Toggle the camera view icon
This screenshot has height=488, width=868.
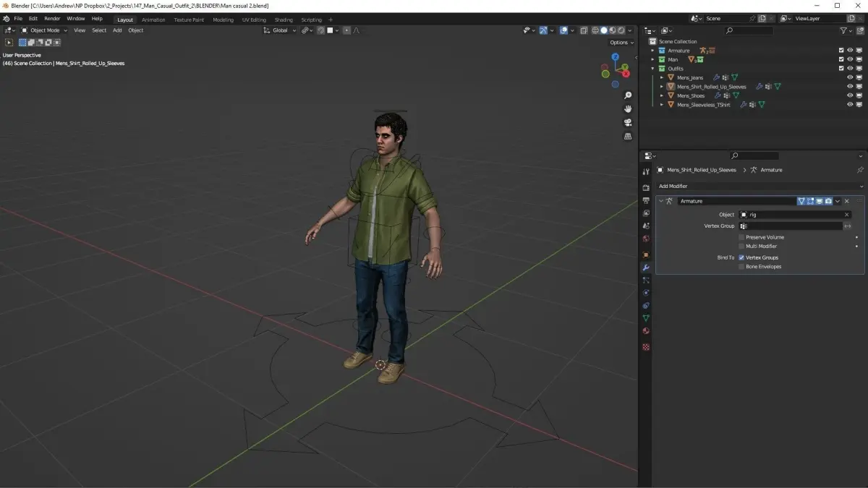point(628,122)
